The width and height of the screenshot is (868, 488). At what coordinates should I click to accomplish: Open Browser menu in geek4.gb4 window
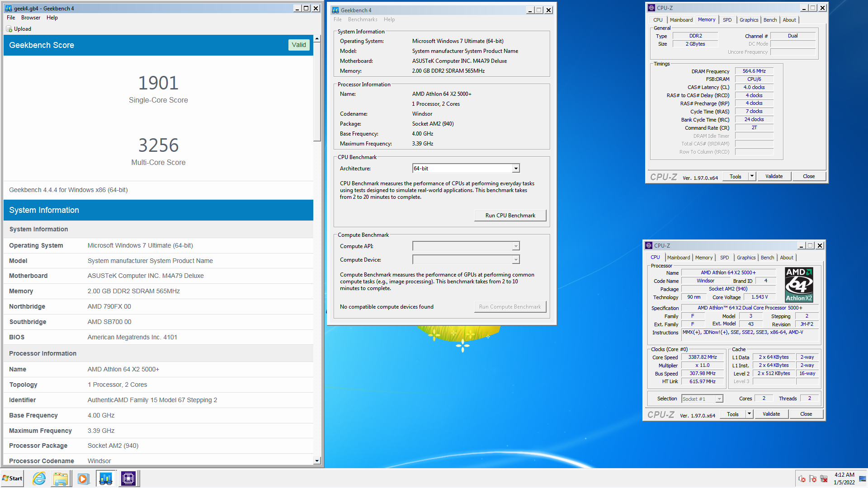(31, 18)
